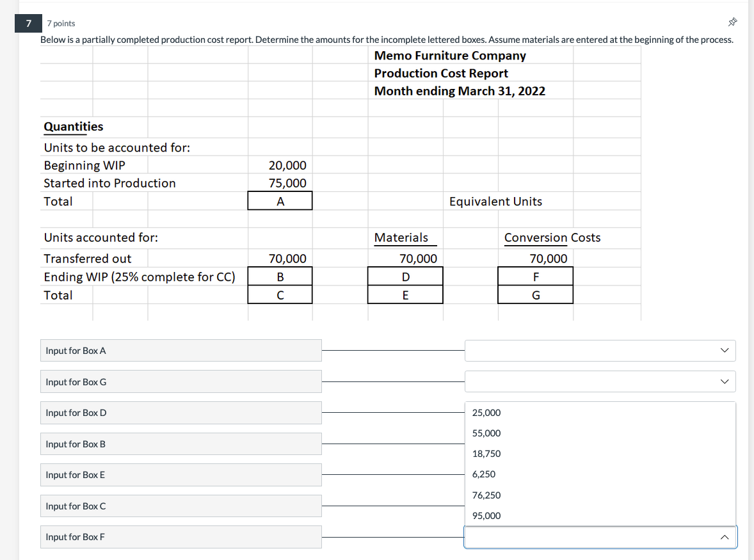Click the Input for Box A label field
This screenshot has height=560, width=754.
(181, 350)
